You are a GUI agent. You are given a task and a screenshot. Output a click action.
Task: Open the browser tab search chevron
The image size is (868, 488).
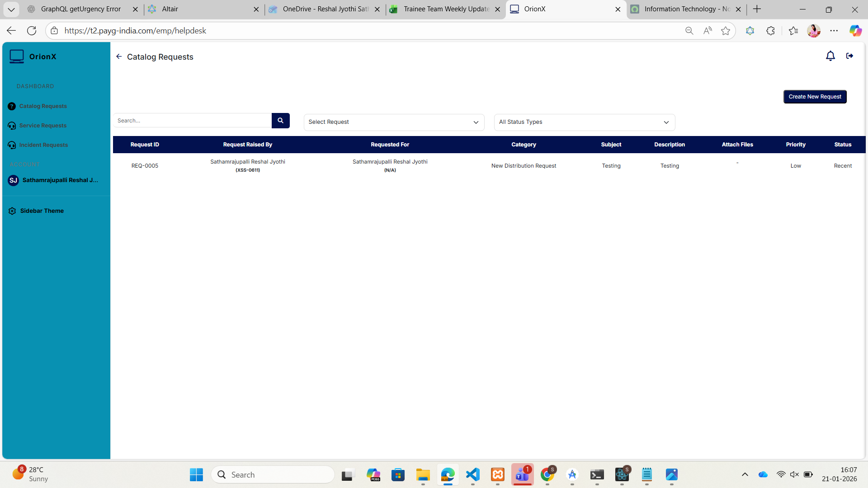(x=11, y=9)
